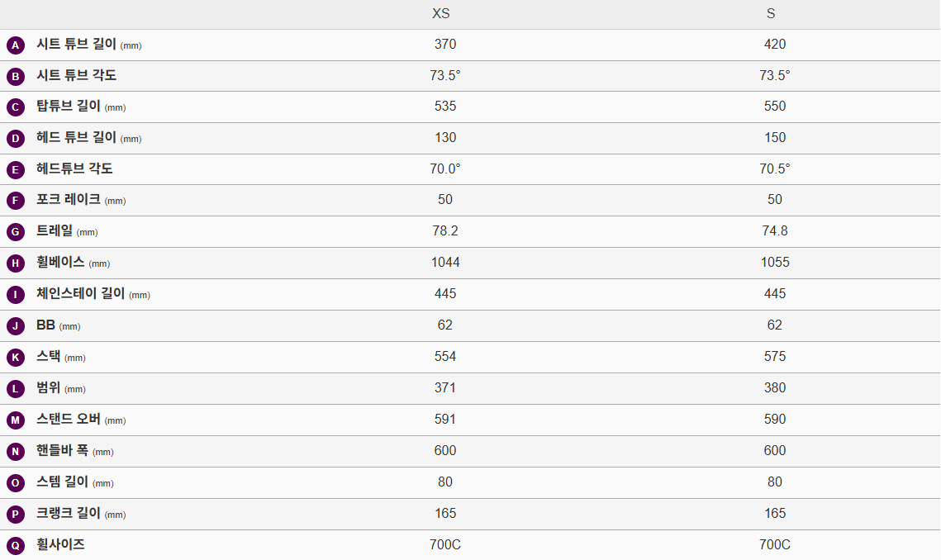Image resolution: width=941 pixels, height=560 pixels.
Task: Click the purple A badge for seat tube length
Action: 16,45
